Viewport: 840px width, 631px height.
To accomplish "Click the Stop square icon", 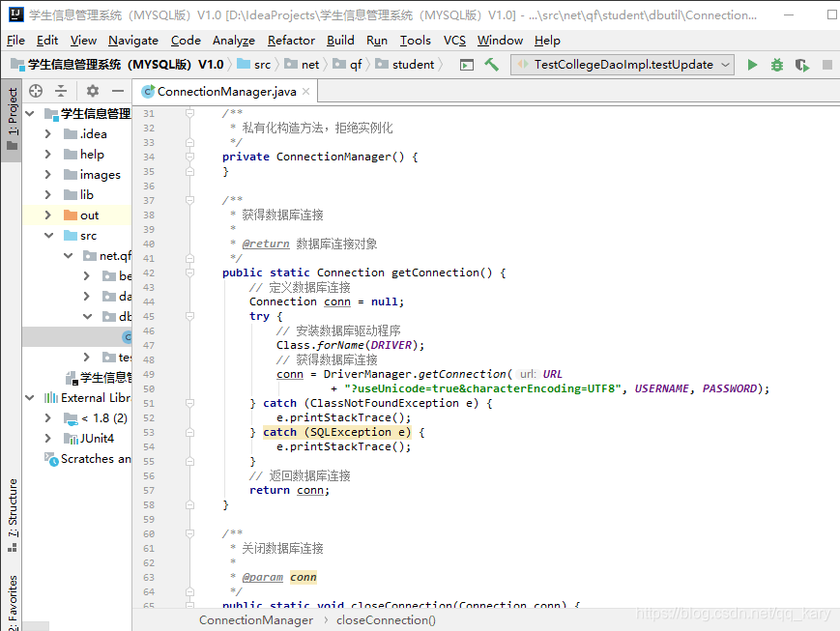I will click(x=827, y=65).
